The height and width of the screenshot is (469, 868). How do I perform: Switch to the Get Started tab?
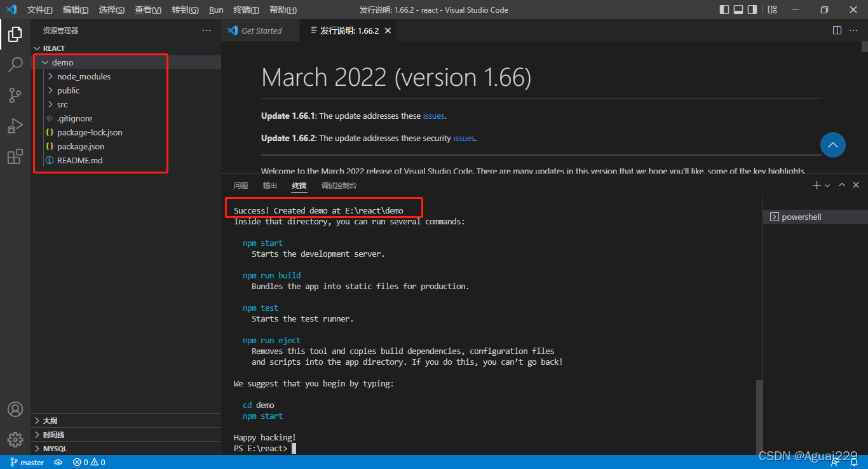click(x=259, y=31)
